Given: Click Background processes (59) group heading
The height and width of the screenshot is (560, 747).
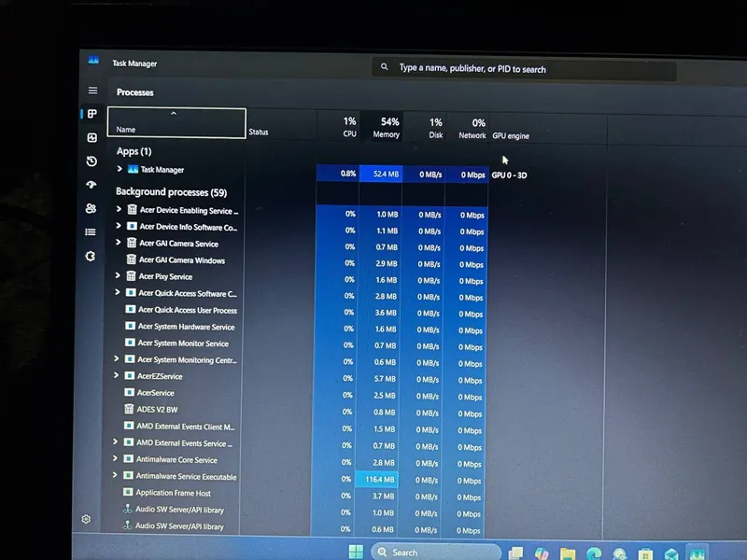Looking at the screenshot, I should click(x=171, y=192).
